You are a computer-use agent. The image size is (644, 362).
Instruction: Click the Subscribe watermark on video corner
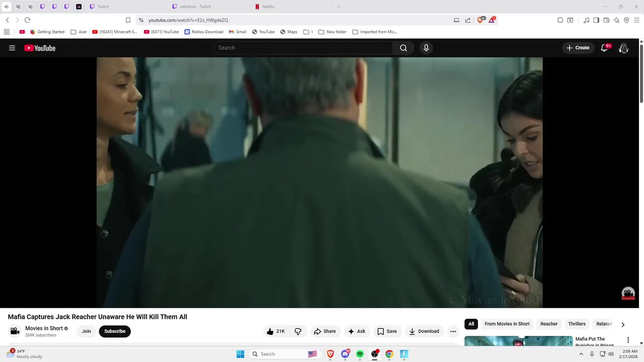point(628,294)
